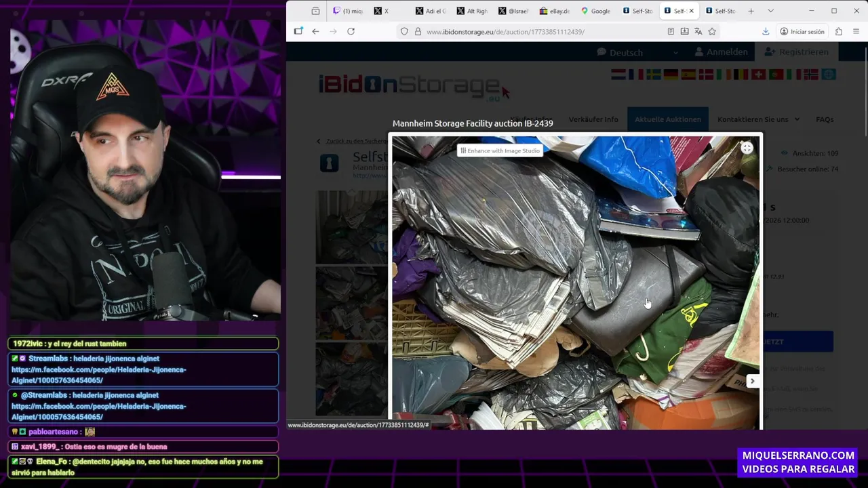Screen dimensions: 868x488
Task: Click the globe language icon
Action: pos(829,75)
